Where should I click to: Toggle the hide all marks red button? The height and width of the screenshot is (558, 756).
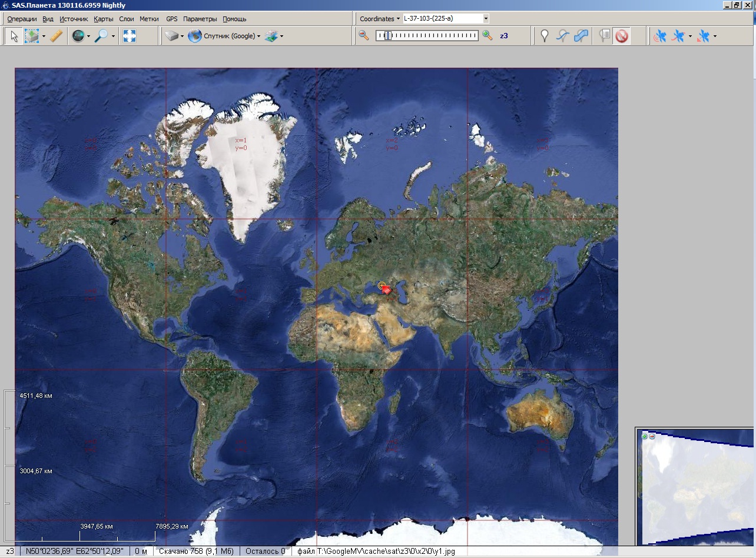(x=621, y=36)
